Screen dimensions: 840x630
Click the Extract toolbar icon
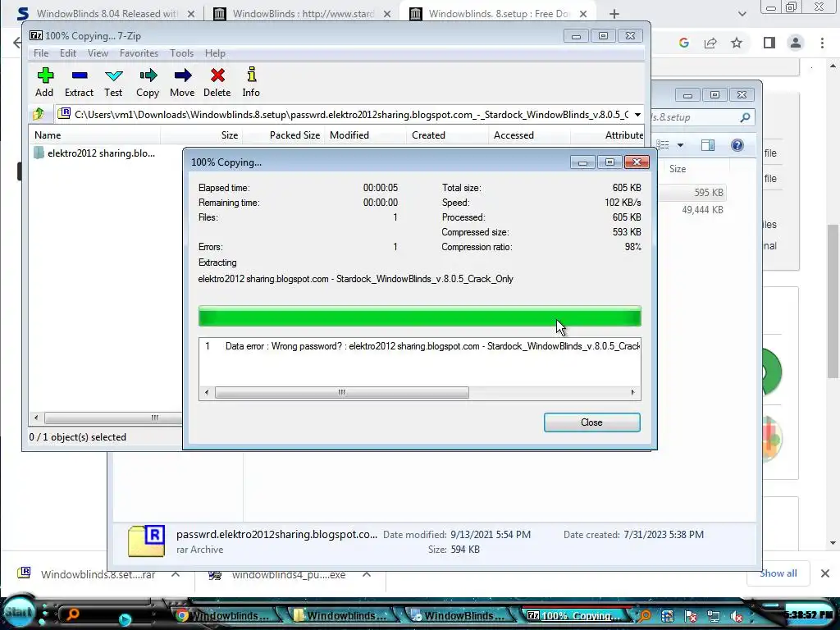(80, 81)
